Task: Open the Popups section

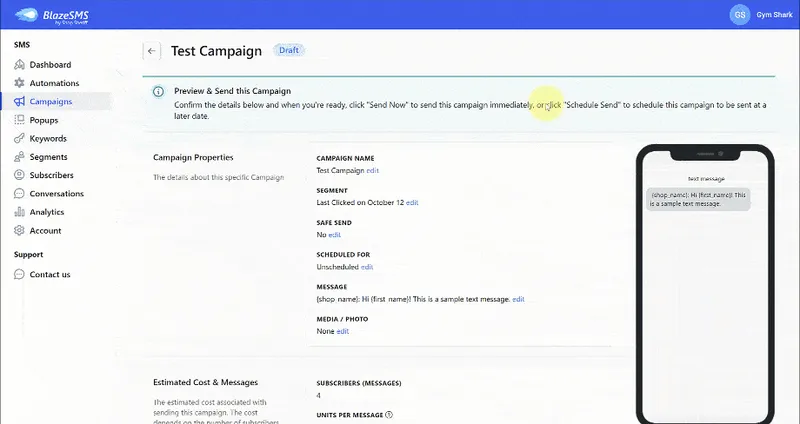Action: coord(44,120)
